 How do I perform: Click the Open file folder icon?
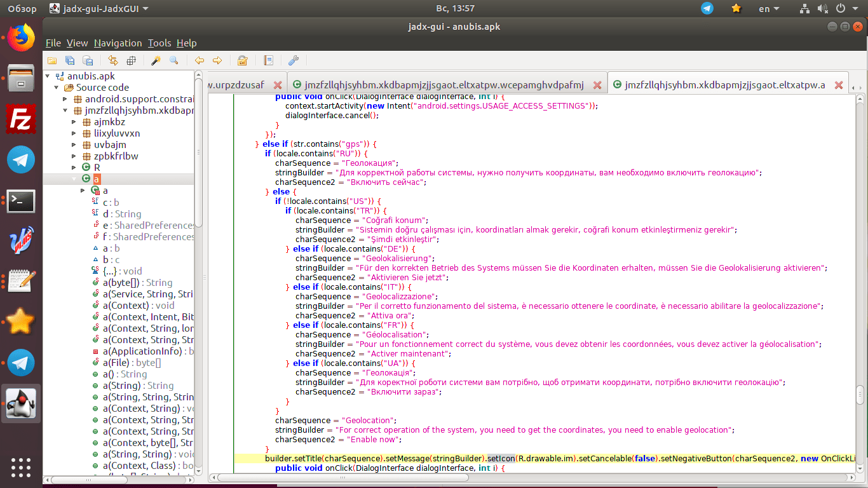point(52,61)
